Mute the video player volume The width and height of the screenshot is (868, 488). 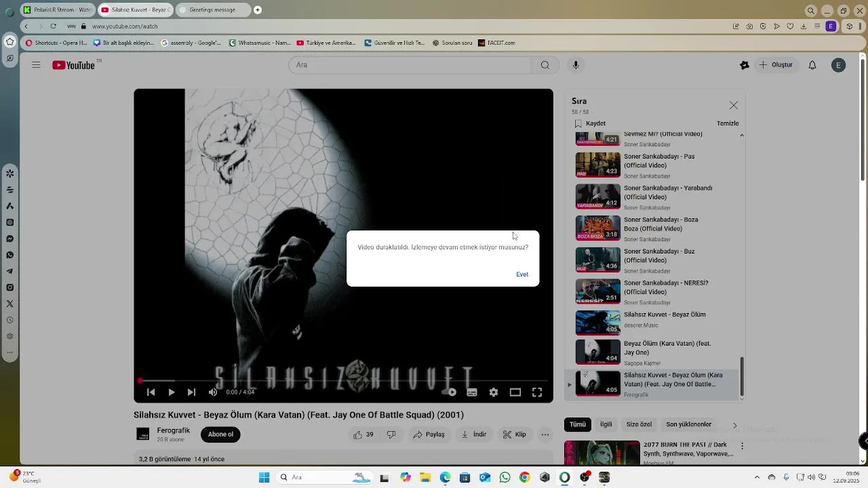(x=213, y=392)
